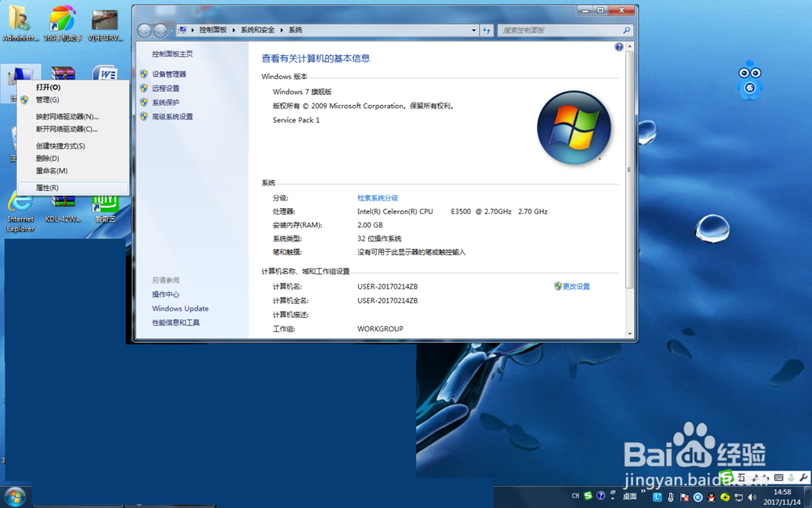Click the blue L tray icon
Image resolution: width=812 pixels, height=508 pixels.
click(x=657, y=497)
